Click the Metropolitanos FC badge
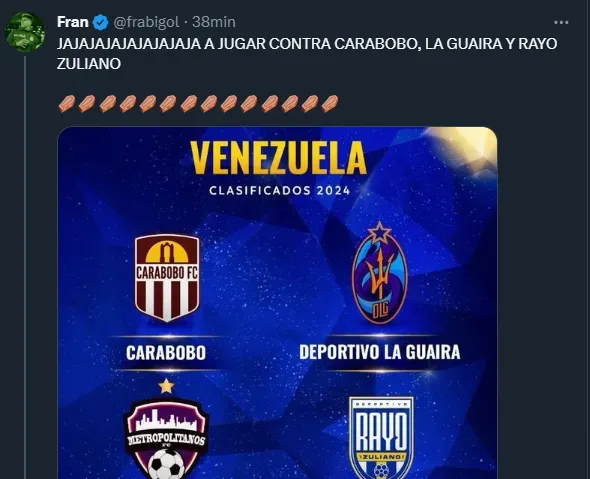Viewport: 590px width, 479px height. [x=166, y=438]
